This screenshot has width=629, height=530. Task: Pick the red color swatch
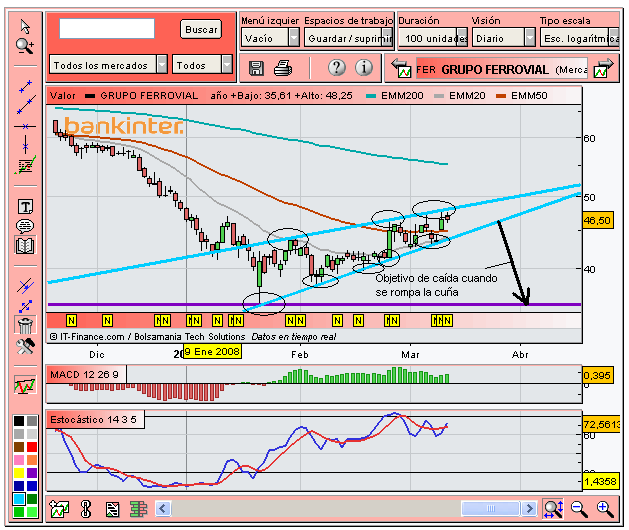pos(32,447)
